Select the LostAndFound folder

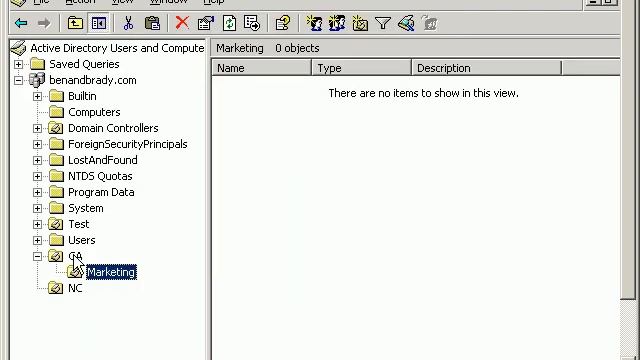click(x=103, y=160)
